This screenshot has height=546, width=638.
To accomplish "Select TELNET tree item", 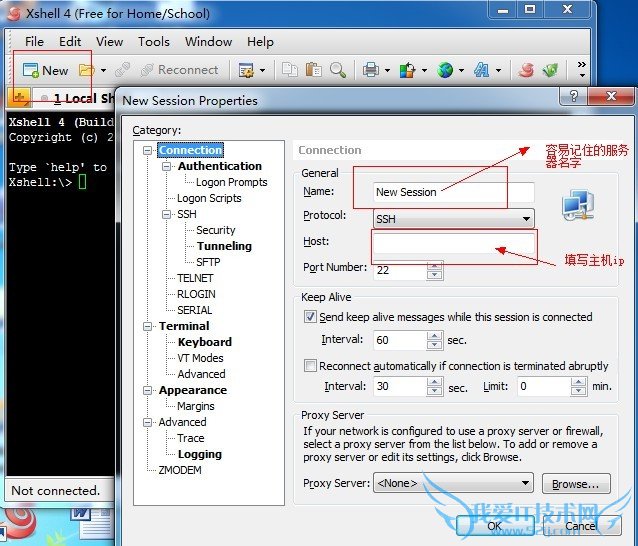I will tap(195, 278).
